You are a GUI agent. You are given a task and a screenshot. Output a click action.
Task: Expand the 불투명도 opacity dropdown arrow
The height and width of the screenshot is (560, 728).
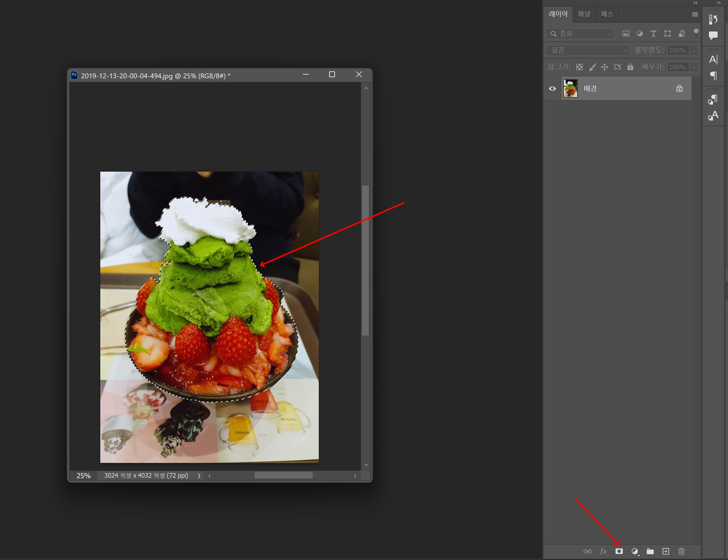(x=694, y=50)
